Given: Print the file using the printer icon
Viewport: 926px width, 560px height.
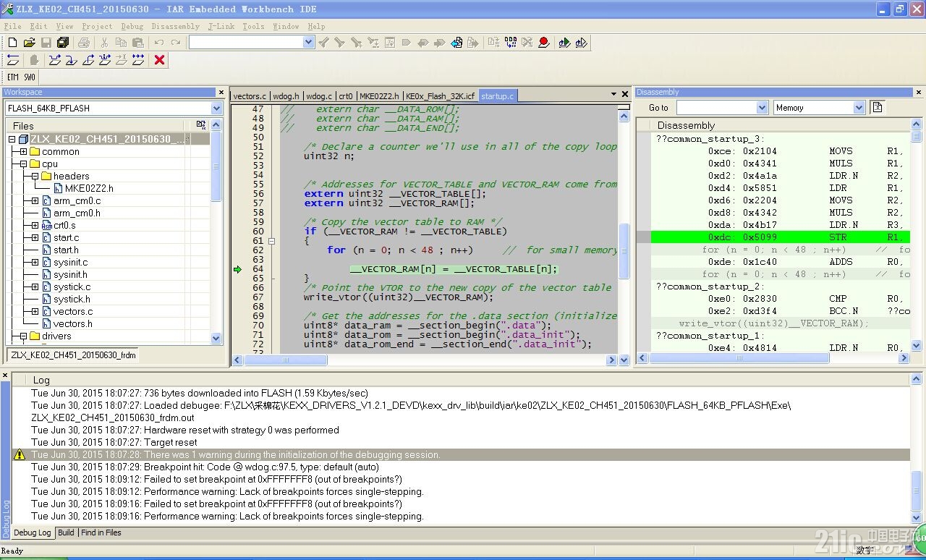Looking at the screenshot, I should pos(84,43).
